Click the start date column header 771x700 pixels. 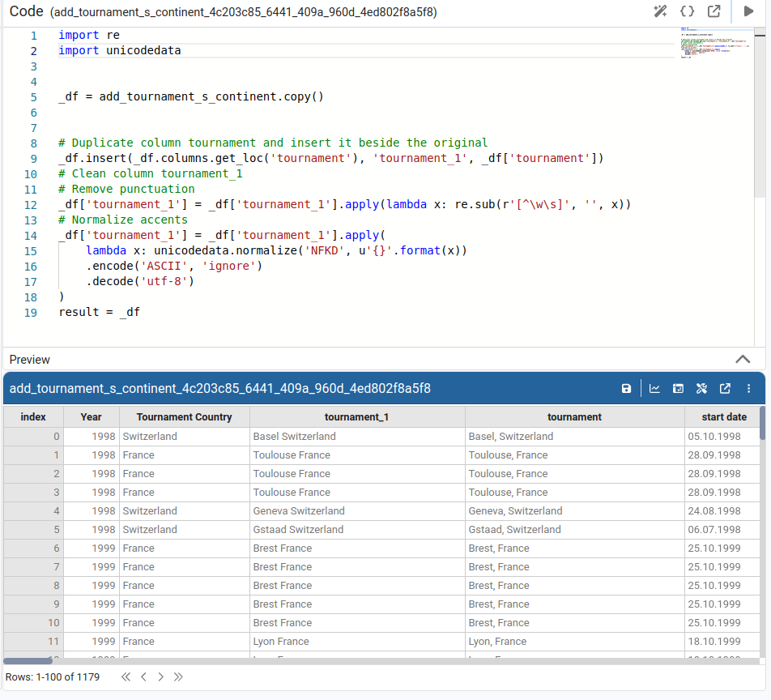pyautogui.click(x=724, y=416)
